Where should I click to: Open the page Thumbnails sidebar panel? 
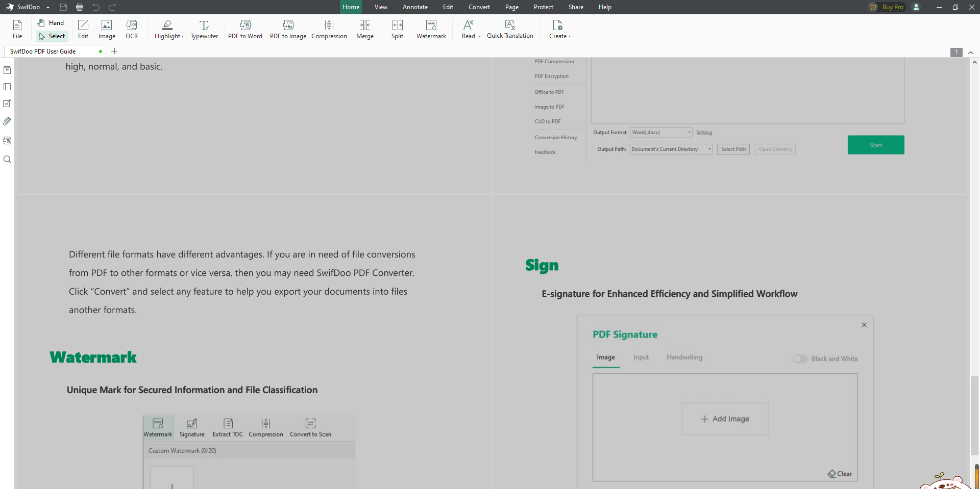coord(7,87)
